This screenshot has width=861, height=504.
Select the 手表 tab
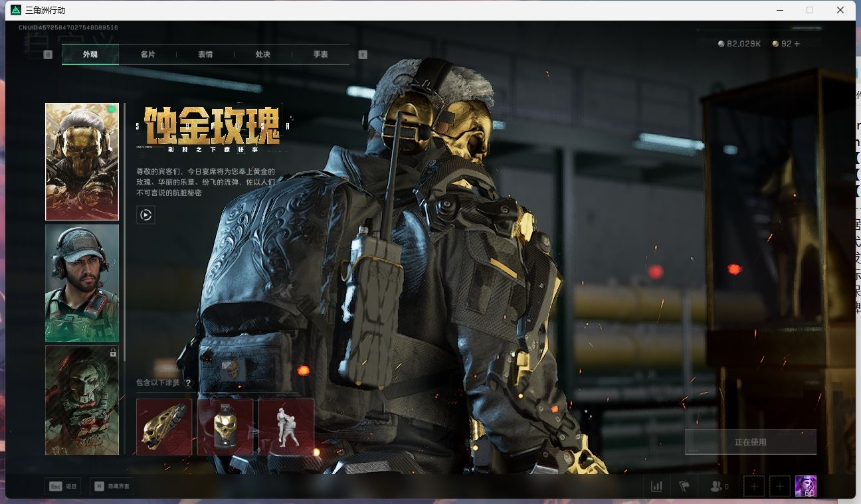tap(320, 54)
